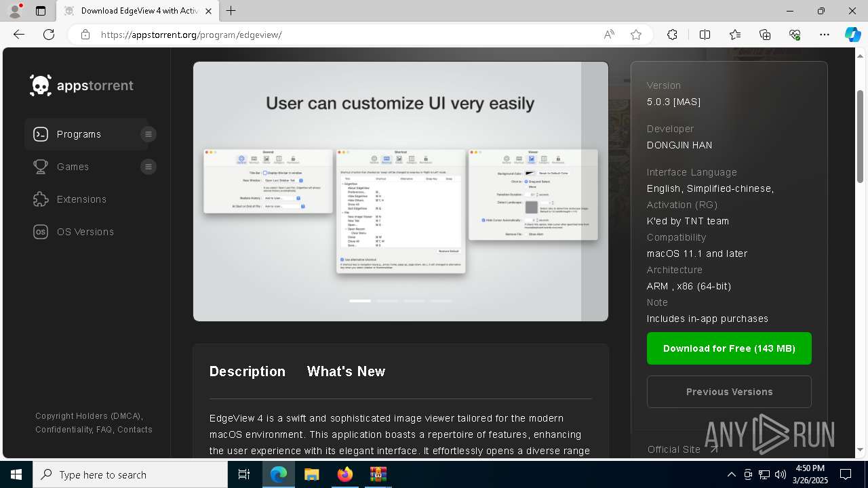
Task: Open the volume control
Action: click(x=780, y=474)
